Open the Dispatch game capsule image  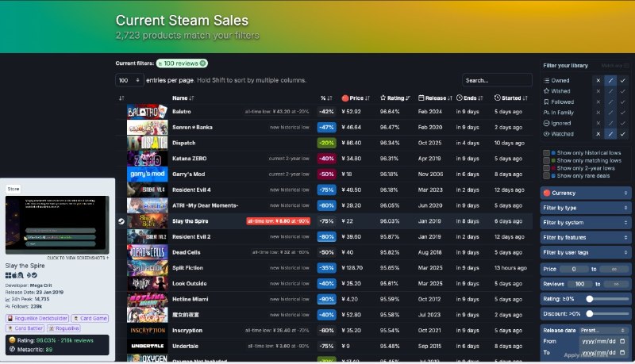[147, 143]
